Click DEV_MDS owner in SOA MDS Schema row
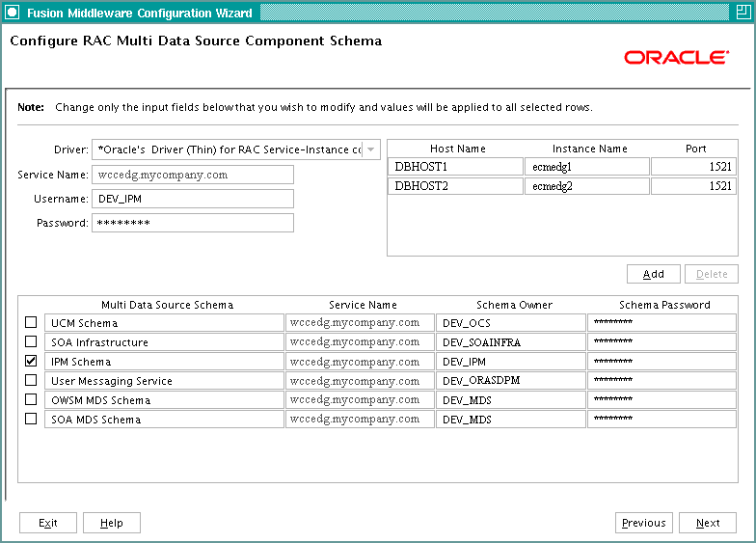Viewport: 756px width, 543px height. click(511, 419)
